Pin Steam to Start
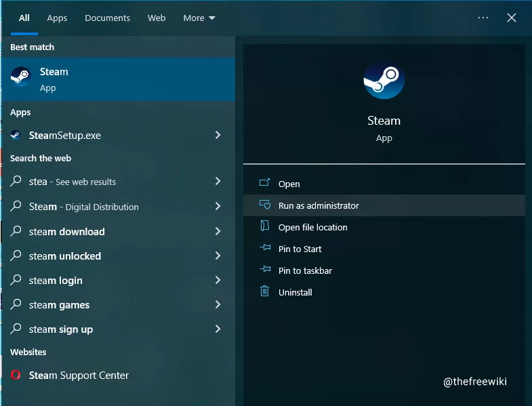Image resolution: width=532 pixels, height=406 pixels. pyautogui.click(x=384, y=249)
